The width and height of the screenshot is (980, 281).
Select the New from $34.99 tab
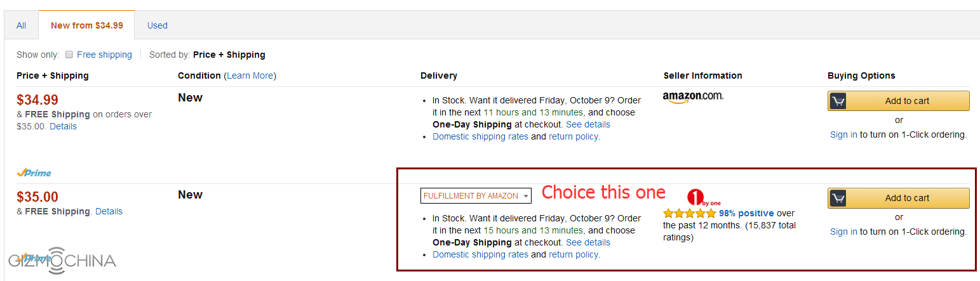coord(86,25)
